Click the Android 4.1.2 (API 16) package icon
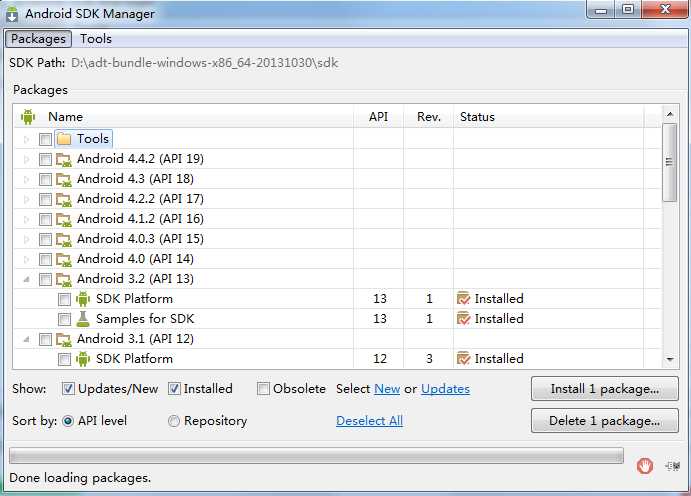 64,219
